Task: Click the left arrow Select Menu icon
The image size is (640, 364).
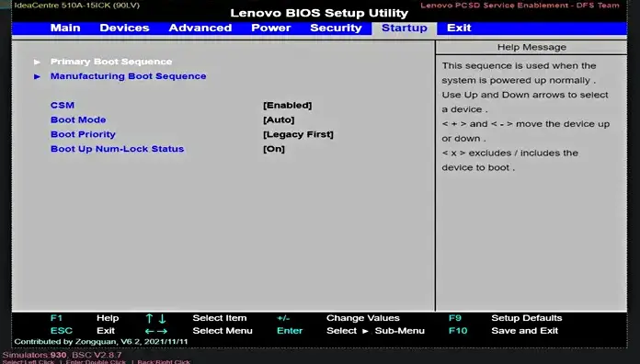Action: (x=149, y=331)
